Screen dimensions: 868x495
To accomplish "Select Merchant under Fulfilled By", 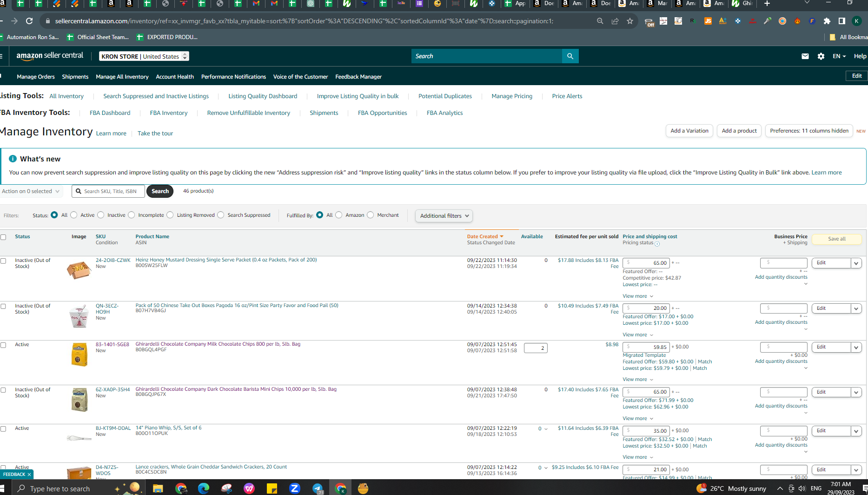I will pyautogui.click(x=371, y=215).
